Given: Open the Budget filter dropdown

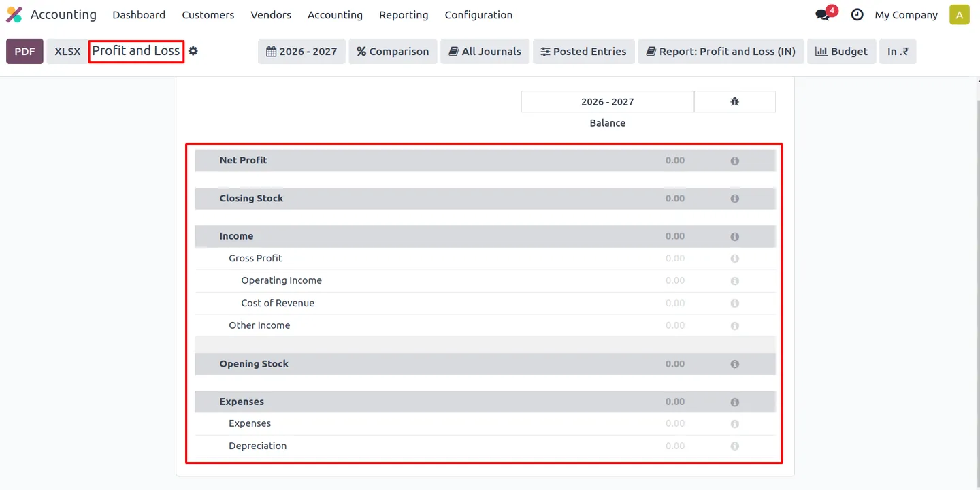Looking at the screenshot, I should pyautogui.click(x=842, y=51).
